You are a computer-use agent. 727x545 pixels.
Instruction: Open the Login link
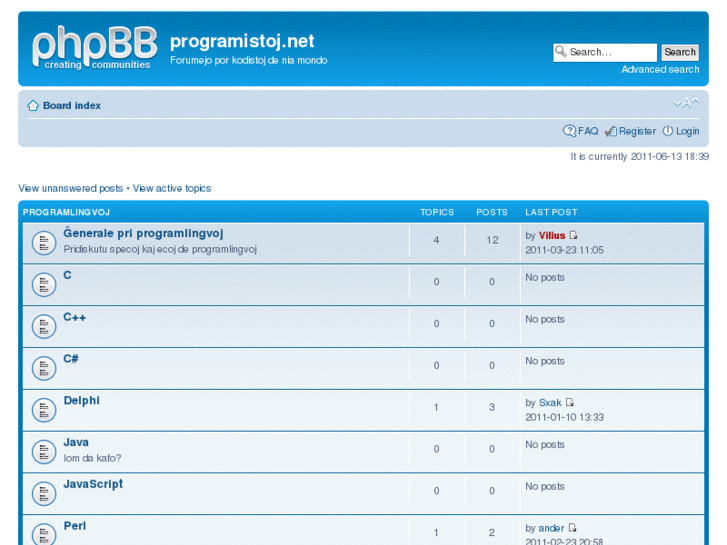687,131
